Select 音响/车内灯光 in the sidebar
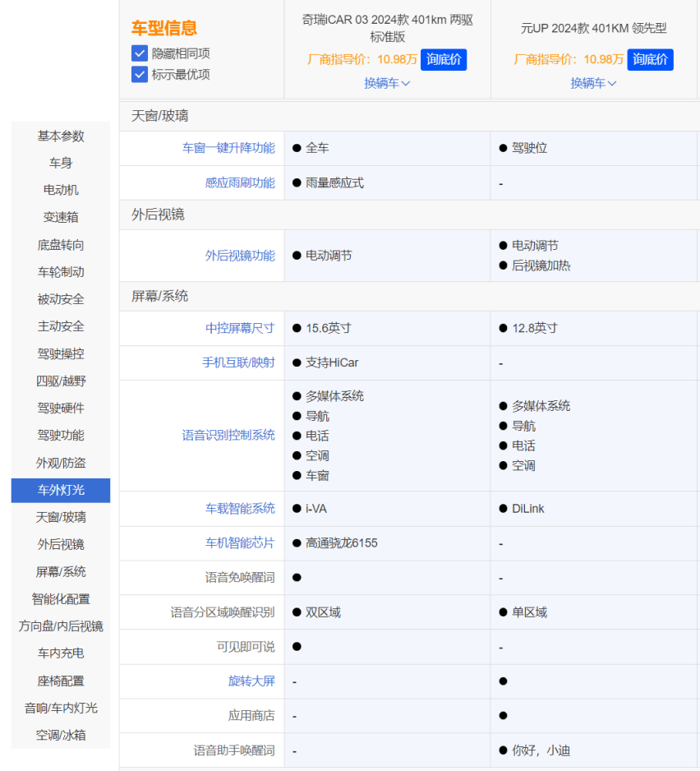 tap(61, 708)
